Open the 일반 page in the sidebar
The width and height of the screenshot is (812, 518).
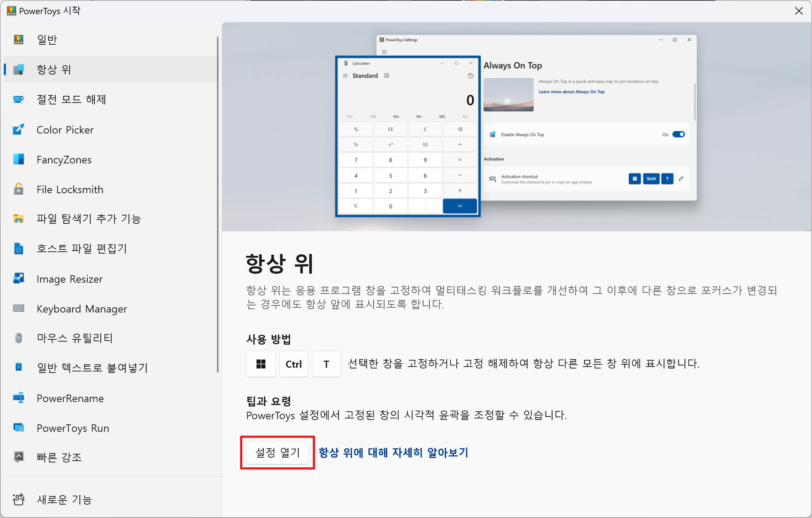(47, 40)
